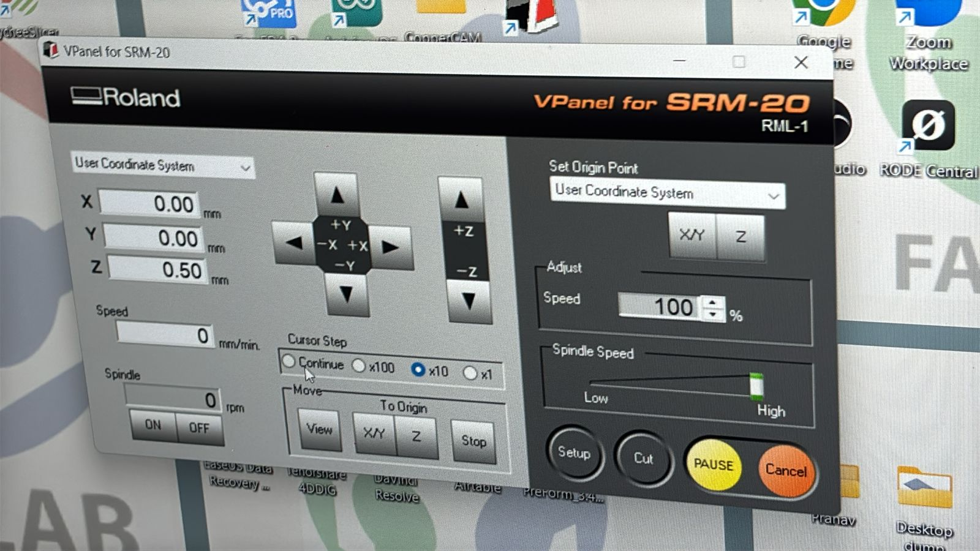Screen dimensions: 980x551
Task: Raise the spindle with the +Z arrow
Action: pyautogui.click(x=461, y=200)
